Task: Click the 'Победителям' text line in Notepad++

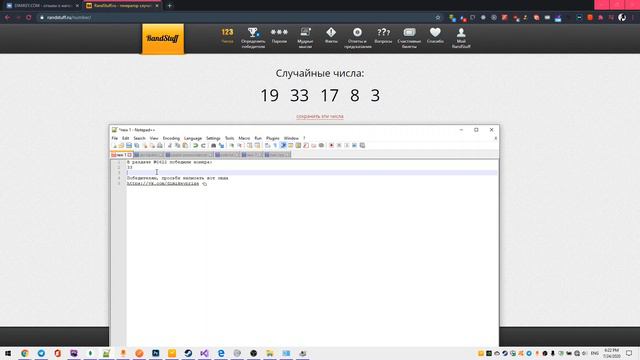Action: pyautogui.click(x=178, y=178)
